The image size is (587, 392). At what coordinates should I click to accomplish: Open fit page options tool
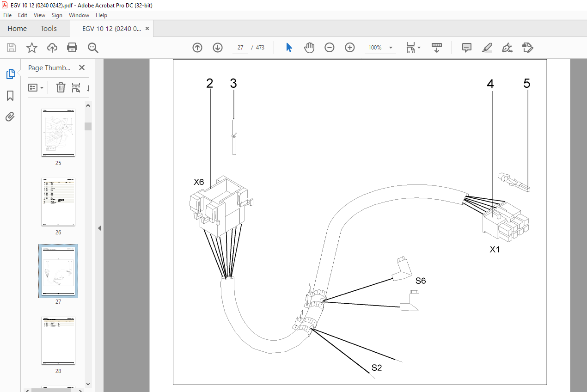click(x=410, y=48)
